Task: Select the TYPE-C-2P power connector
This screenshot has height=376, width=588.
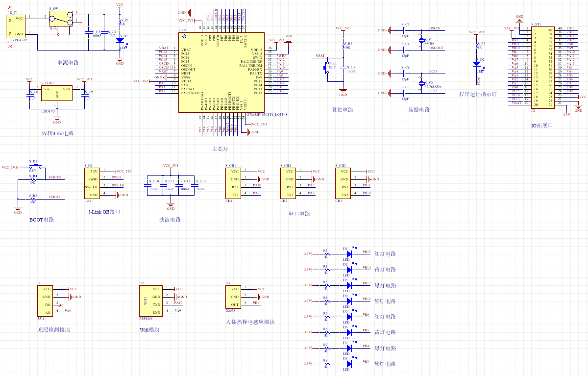Action: 16,26
